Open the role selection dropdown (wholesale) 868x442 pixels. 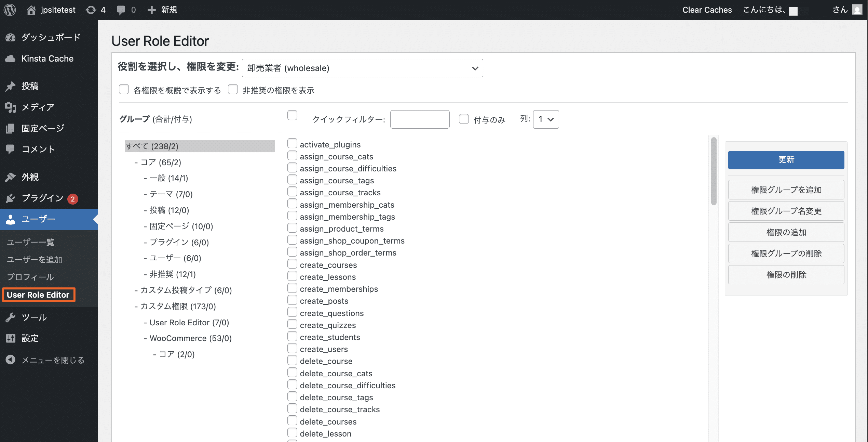point(362,68)
